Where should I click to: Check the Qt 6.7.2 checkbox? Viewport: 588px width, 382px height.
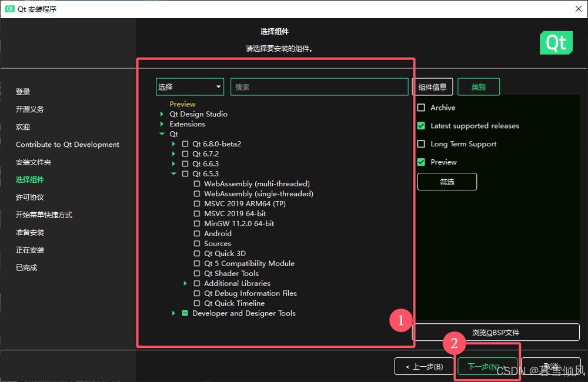coord(185,154)
